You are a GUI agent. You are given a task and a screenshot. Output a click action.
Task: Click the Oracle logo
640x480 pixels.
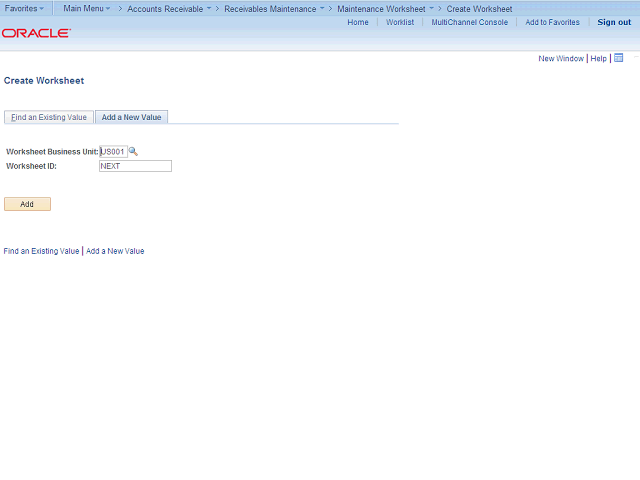tap(36, 33)
